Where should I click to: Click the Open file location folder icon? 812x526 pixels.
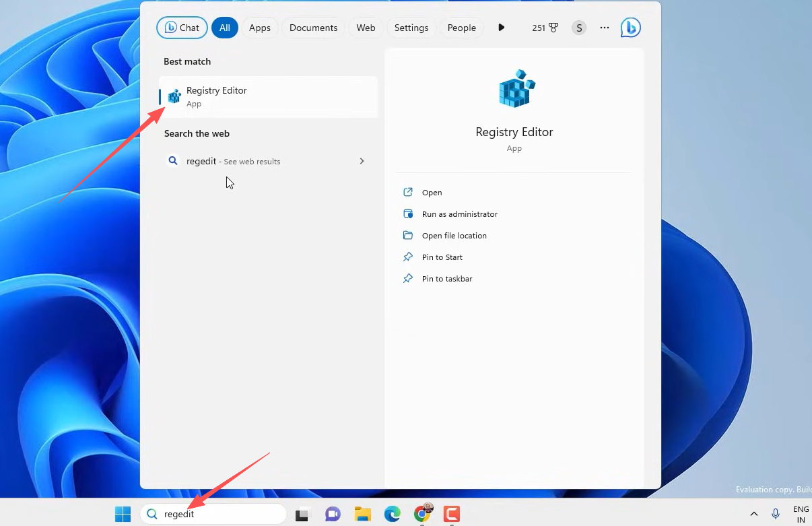click(407, 235)
